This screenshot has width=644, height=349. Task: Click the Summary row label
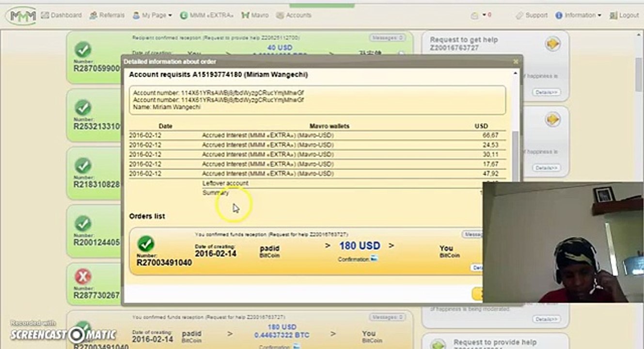click(216, 193)
